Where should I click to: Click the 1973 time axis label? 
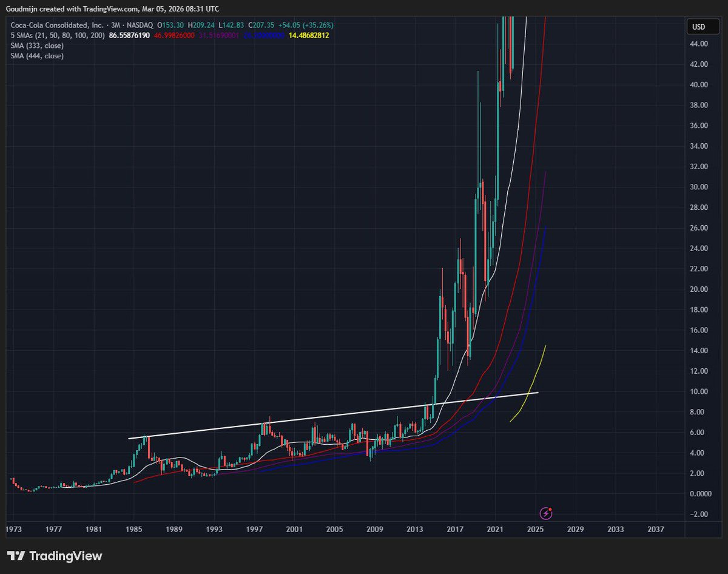click(x=14, y=529)
